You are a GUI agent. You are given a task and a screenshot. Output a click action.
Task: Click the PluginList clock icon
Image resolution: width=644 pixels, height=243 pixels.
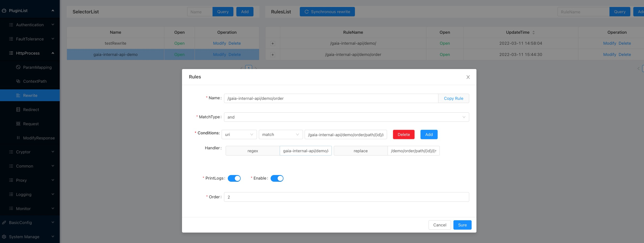[x=4, y=10]
